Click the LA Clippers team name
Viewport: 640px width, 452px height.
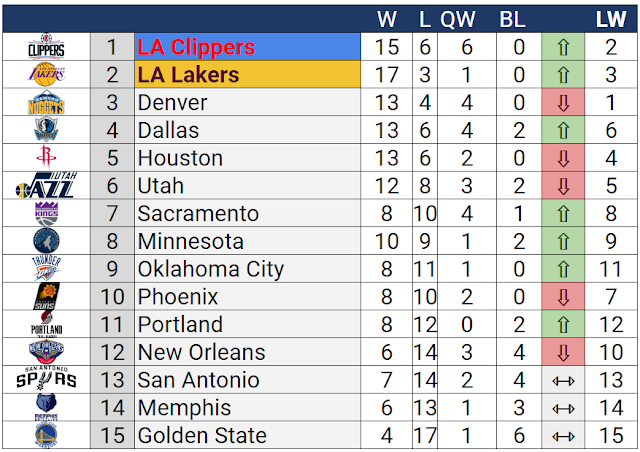(196, 47)
